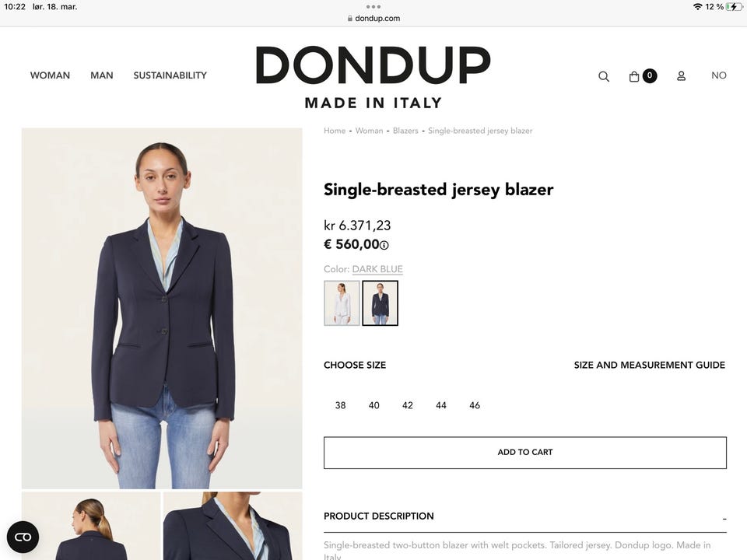
Task: Open the Size and Measurement Guide
Action: pos(649,366)
